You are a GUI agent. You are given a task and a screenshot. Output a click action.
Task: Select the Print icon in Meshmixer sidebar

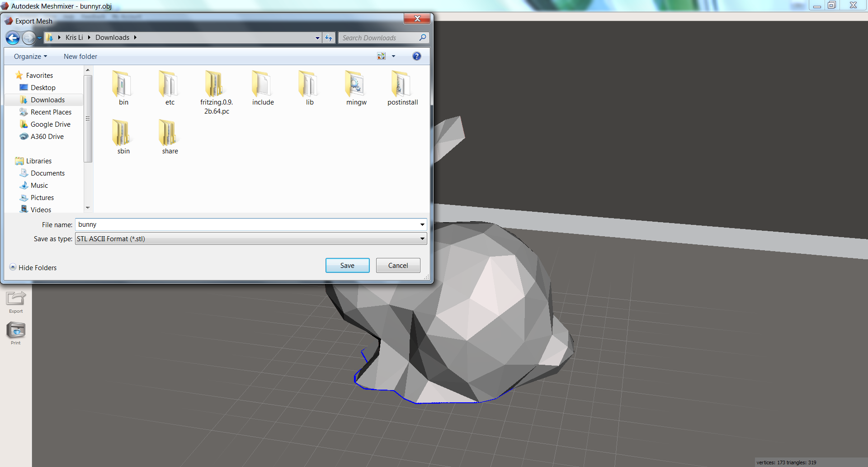click(x=15, y=331)
